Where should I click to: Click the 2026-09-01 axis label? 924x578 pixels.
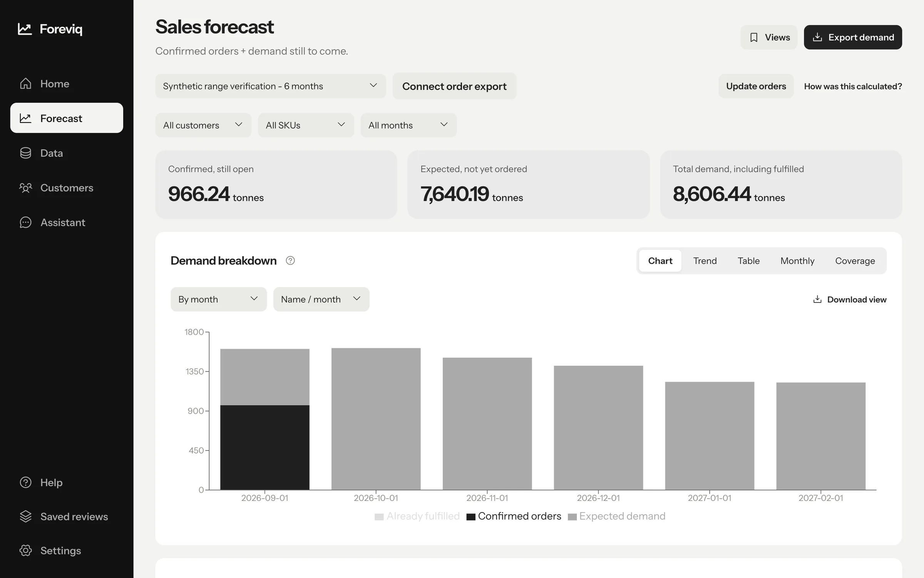click(265, 498)
